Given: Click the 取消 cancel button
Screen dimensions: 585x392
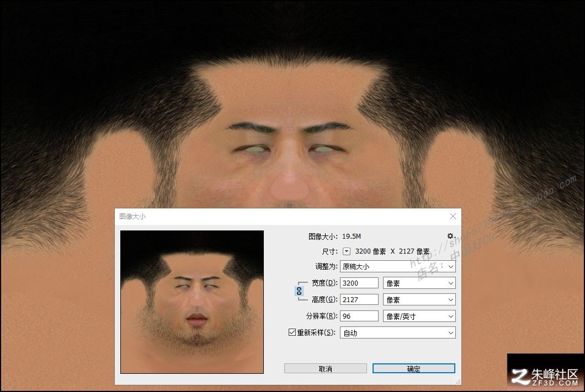Looking at the screenshot, I should (x=325, y=368).
